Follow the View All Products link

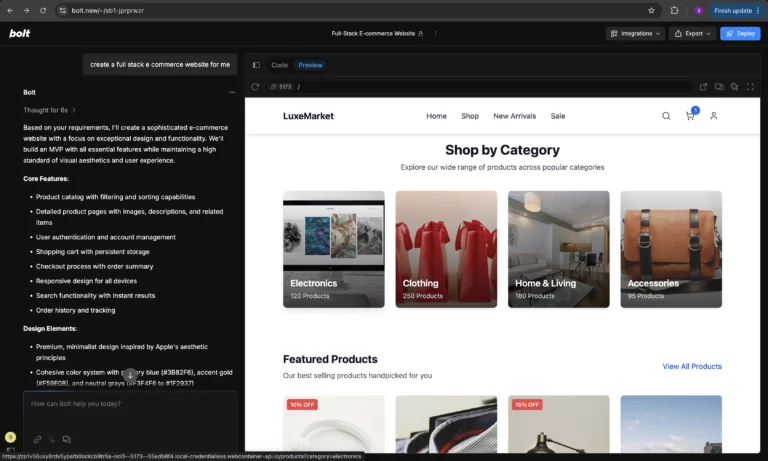(x=692, y=367)
